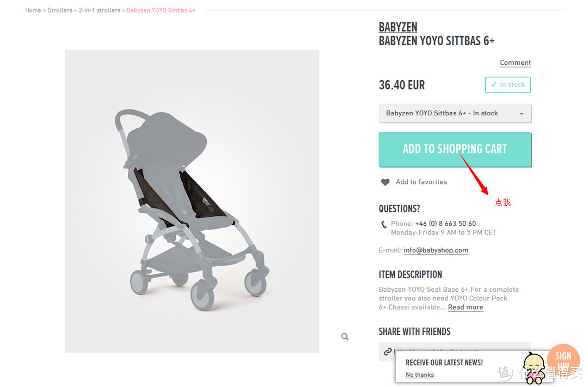Open the BABYZEN brand link

click(x=398, y=27)
